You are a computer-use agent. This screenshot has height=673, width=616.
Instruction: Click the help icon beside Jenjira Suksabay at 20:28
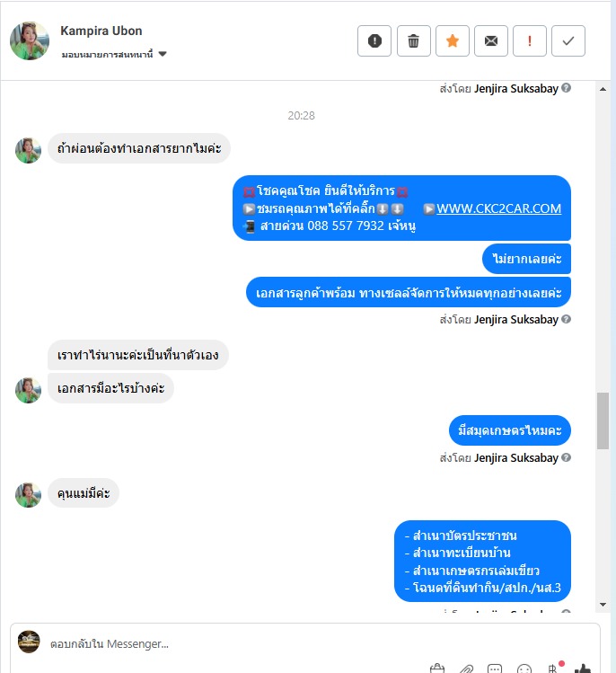[566, 319]
